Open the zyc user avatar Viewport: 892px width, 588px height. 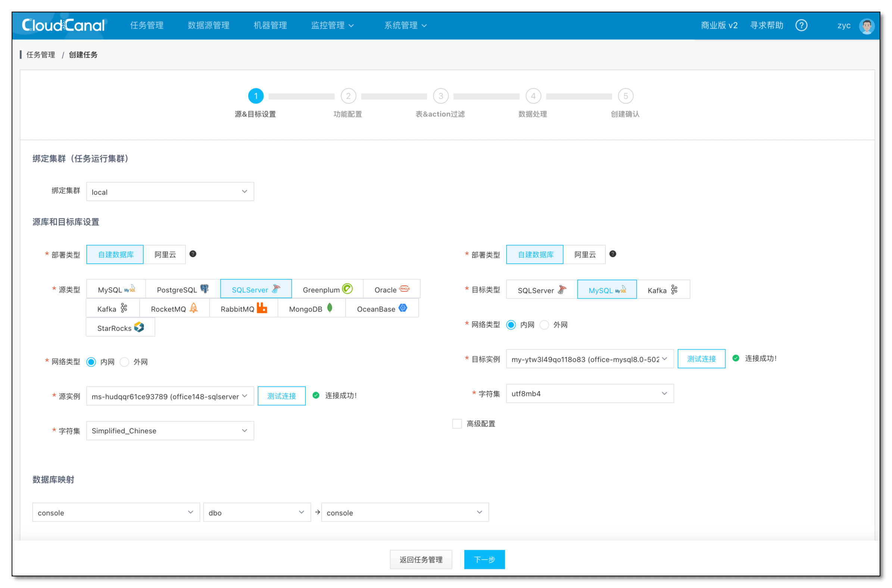pos(866,25)
